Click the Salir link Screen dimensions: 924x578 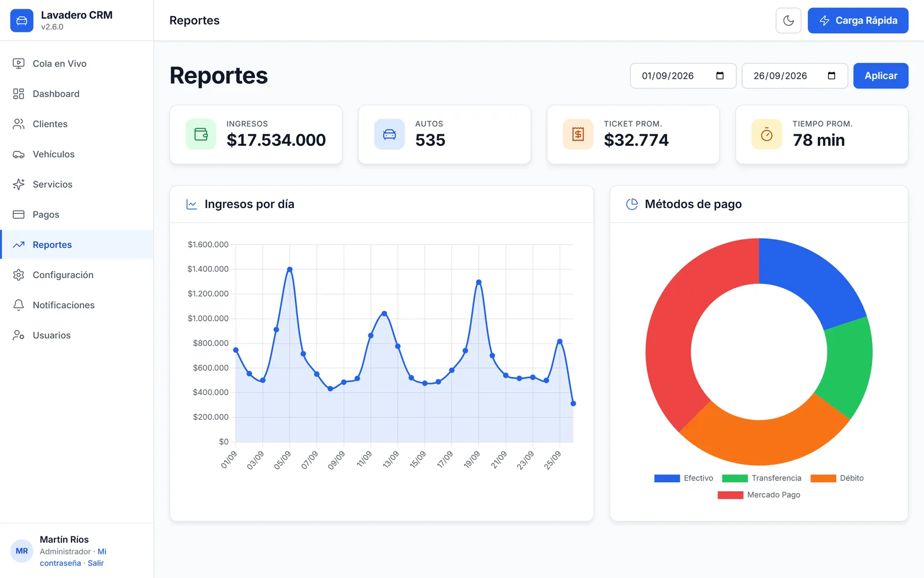coord(96,563)
